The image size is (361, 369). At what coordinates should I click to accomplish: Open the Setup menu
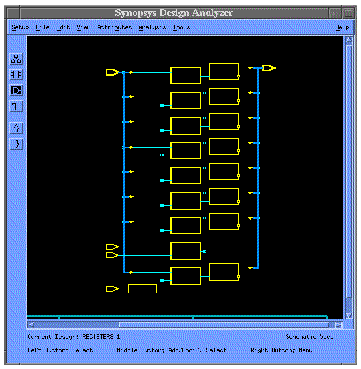[20, 27]
